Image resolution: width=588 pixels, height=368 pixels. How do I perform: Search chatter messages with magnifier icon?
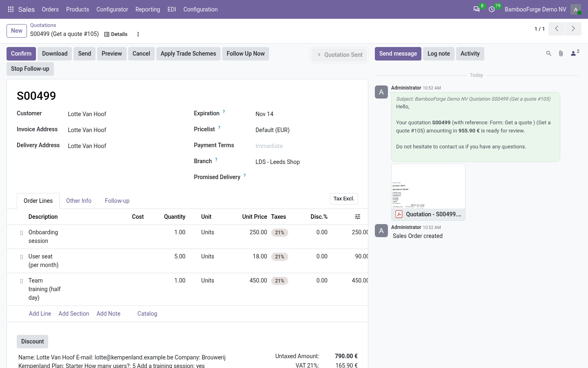coord(549,54)
